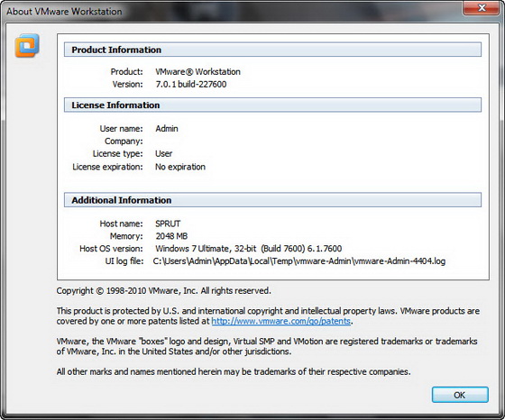Click the No expiration license text

coord(180,167)
